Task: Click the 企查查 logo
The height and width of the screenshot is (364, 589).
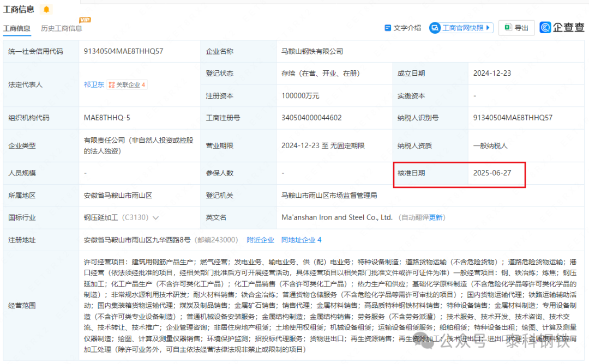Action: [x=562, y=27]
